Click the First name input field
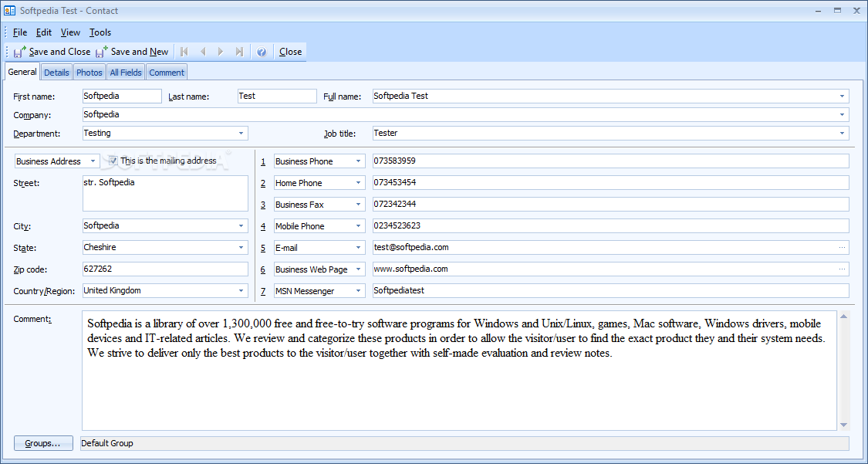The width and height of the screenshot is (868, 464). pyautogui.click(x=122, y=97)
